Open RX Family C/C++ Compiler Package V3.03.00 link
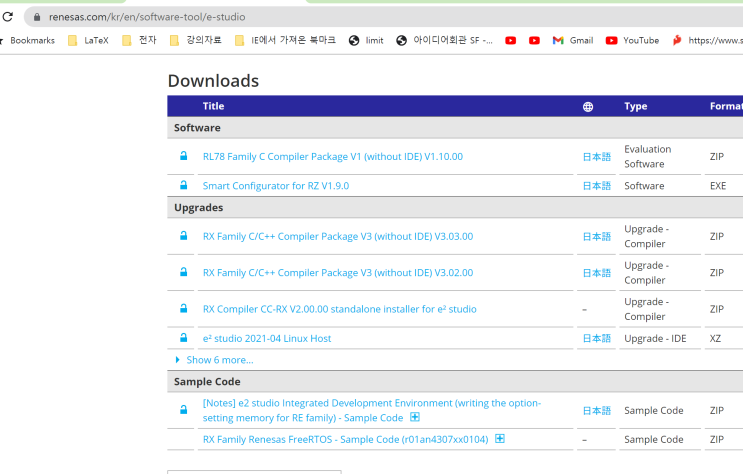 (337, 236)
